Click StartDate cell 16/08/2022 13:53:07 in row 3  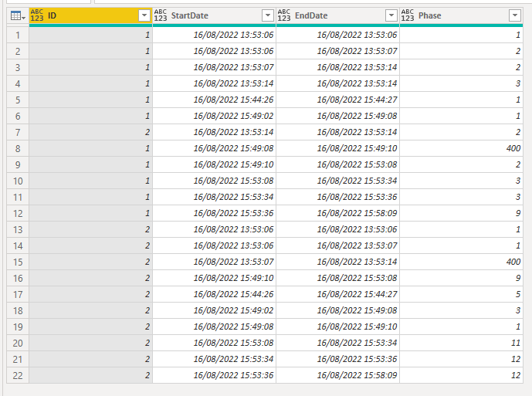coord(215,67)
